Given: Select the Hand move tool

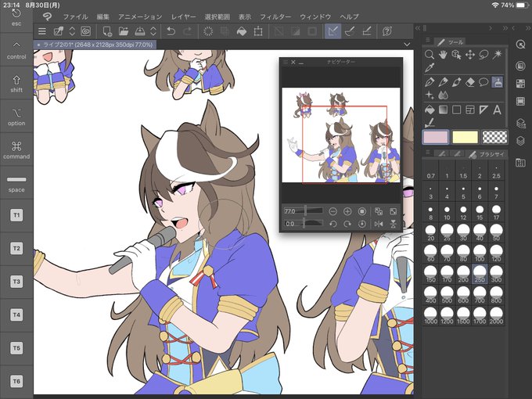Looking at the screenshot, I should click(443, 55).
